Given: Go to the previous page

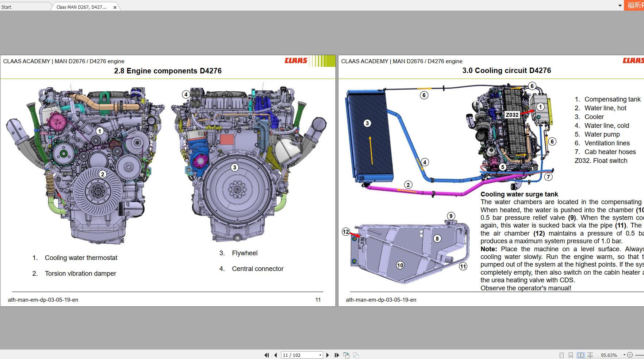Looking at the screenshot, I should [x=276, y=355].
